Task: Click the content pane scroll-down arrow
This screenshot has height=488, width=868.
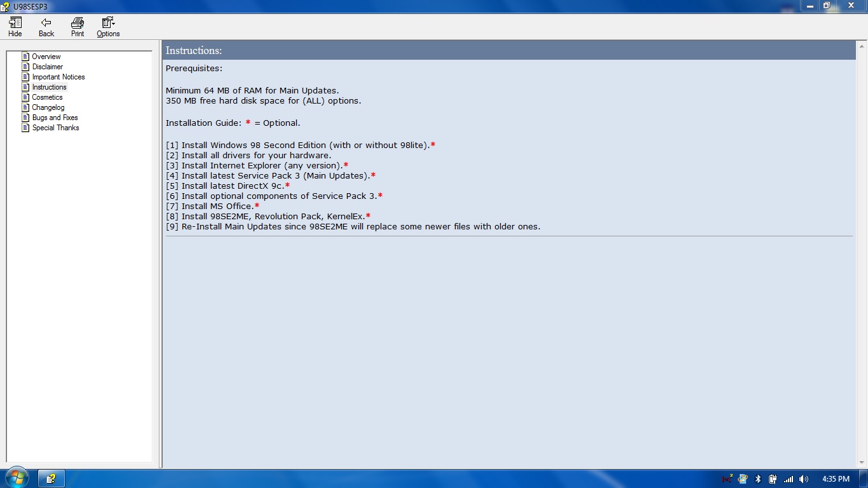Action: click(862, 463)
